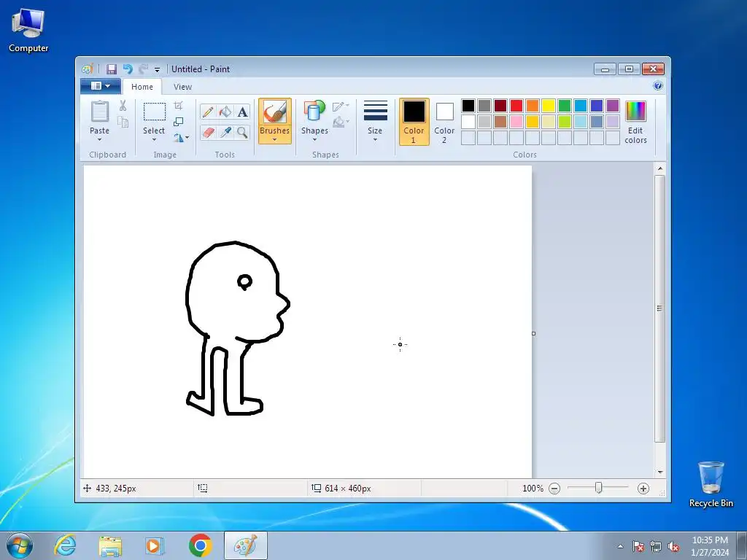
Task: Click the Undo arrow icon
Action: [x=128, y=69]
